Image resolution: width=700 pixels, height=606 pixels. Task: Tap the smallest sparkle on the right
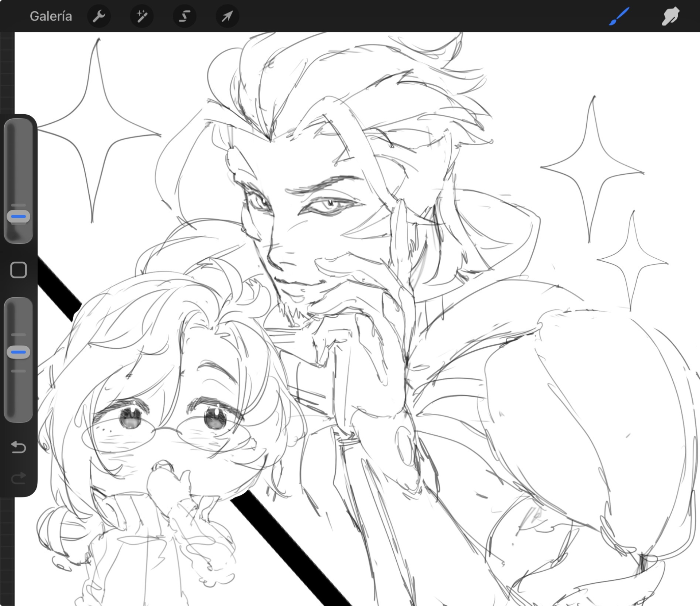tap(633, 261)
